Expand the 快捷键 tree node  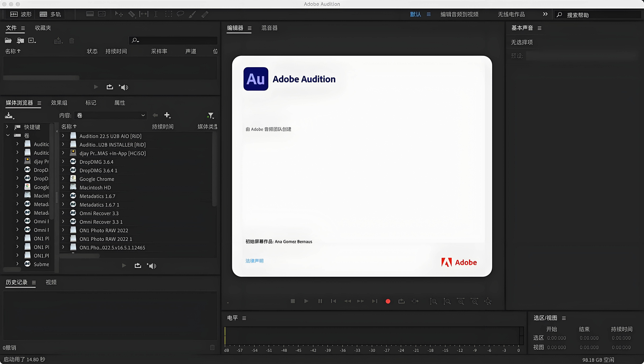pyautogui.click(x=7, y=127)
